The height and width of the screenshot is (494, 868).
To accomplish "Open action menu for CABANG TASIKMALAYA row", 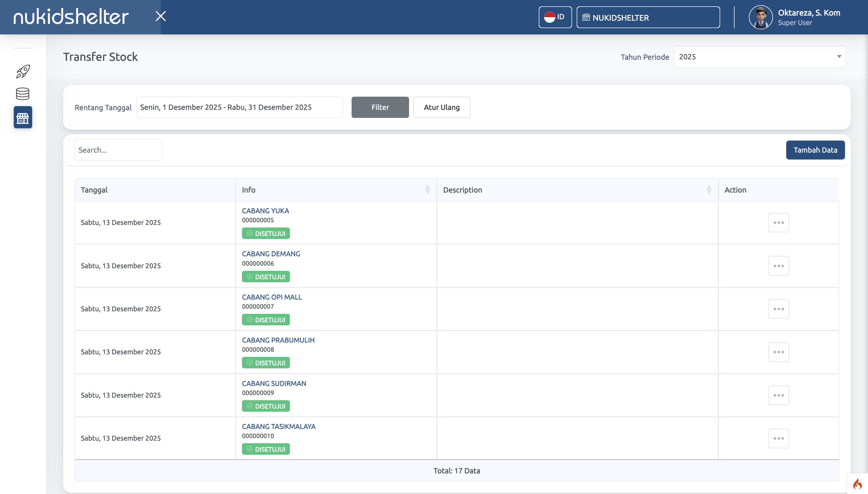I will coord(778,438).
